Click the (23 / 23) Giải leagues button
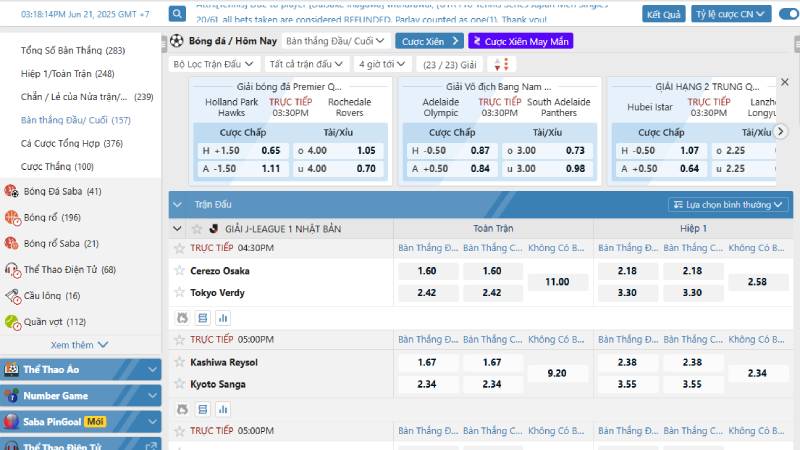 (449, 64)
